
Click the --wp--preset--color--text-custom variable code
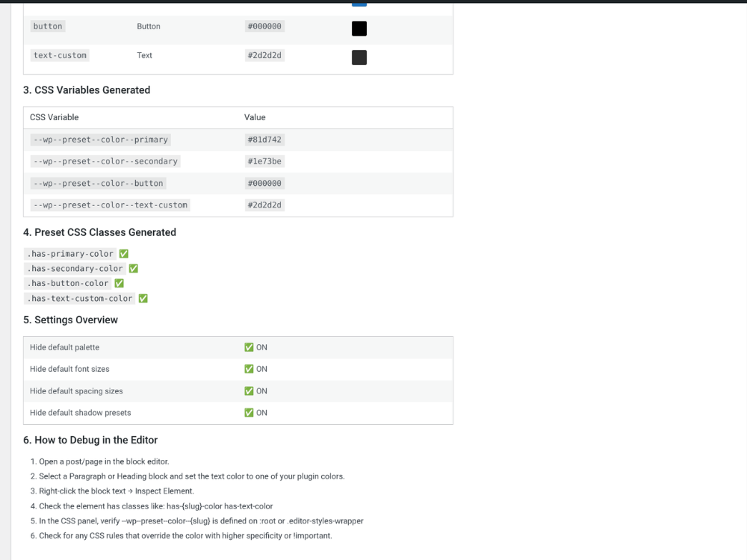pyautogui.click(x=110, y=205)
